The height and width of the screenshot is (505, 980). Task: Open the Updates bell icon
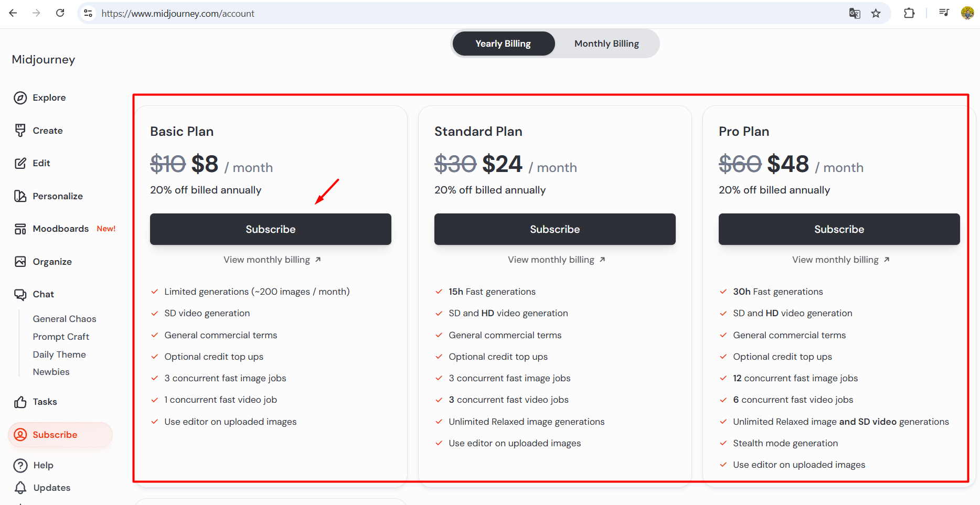[20, 488]
